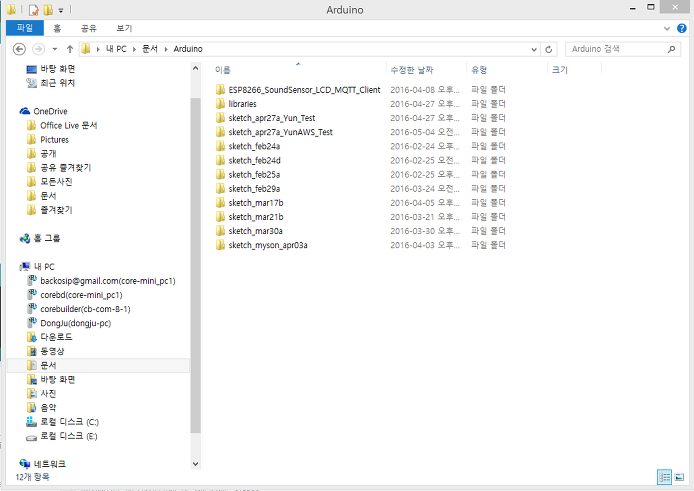
Task: Select the sketch_myson_apr03a folder name
Action: (268, 245)
